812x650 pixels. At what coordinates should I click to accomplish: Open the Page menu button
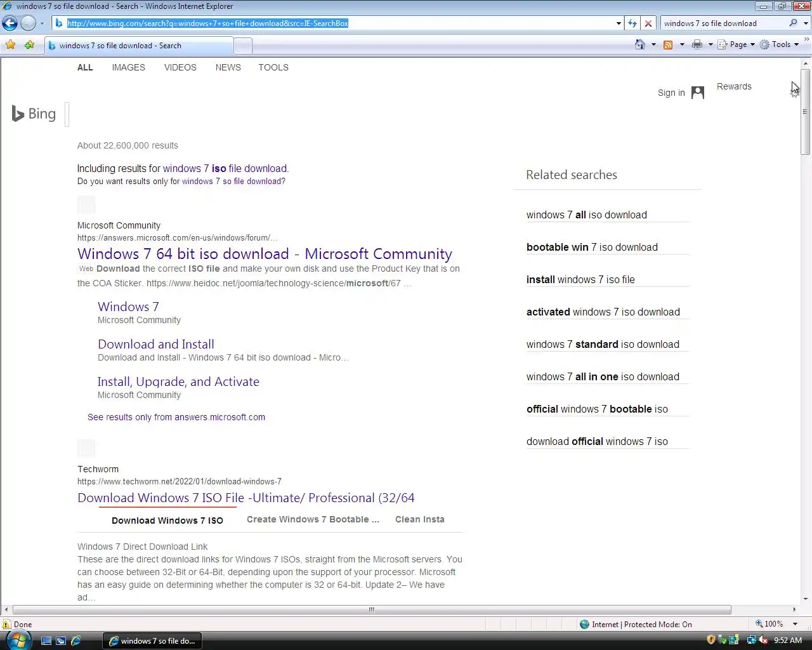point(737,44)
